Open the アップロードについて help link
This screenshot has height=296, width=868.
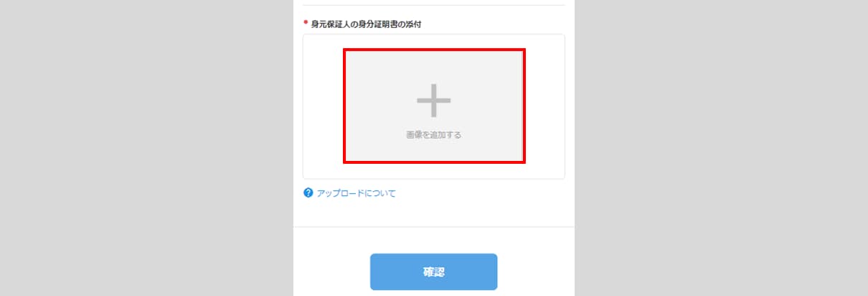point(356,193)
